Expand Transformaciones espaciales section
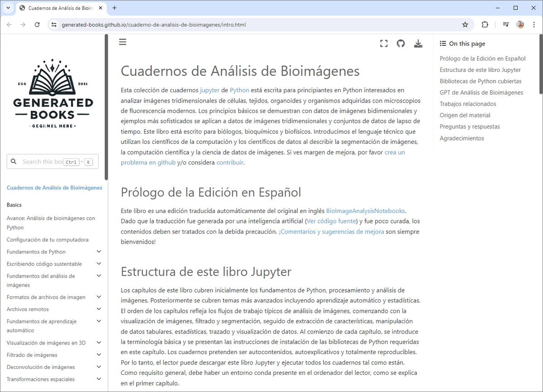 tap(99, 379)
